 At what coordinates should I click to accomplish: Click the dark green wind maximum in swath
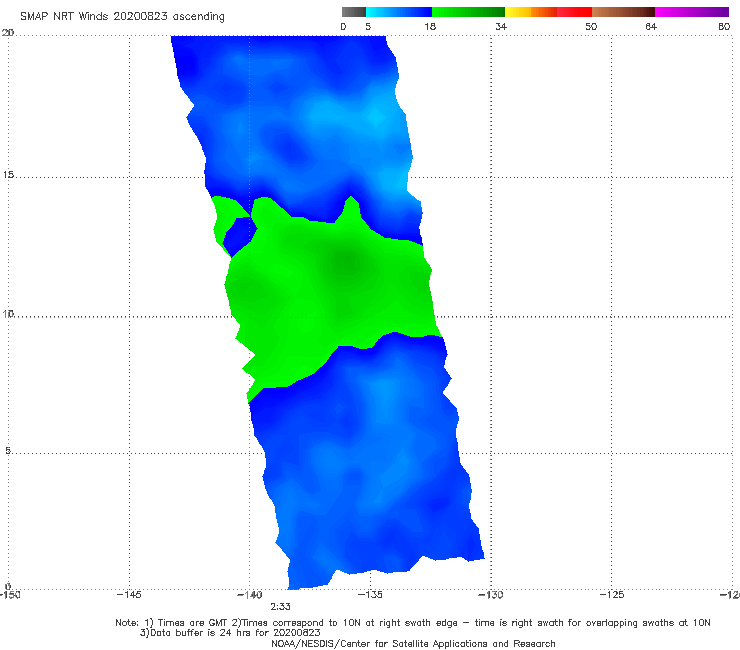(348, 261)
